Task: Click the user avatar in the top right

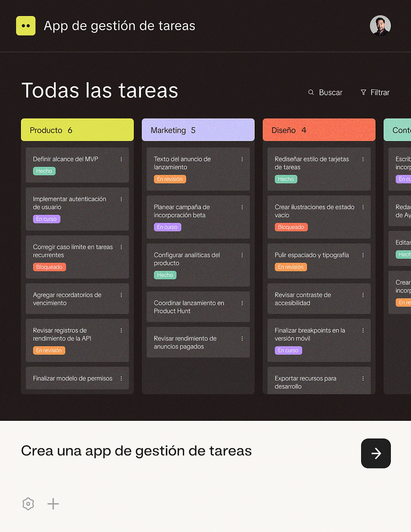Action: [x=380, y=26]
